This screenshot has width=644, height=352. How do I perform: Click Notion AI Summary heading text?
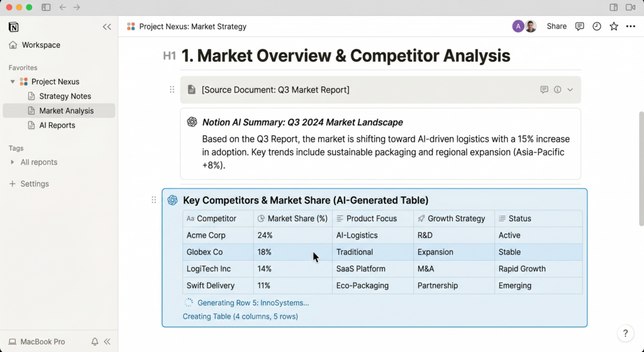point(303,123)
